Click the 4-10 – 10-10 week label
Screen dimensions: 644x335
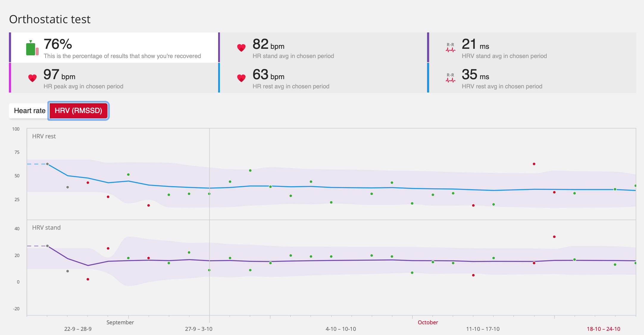(x=340, y=329)
